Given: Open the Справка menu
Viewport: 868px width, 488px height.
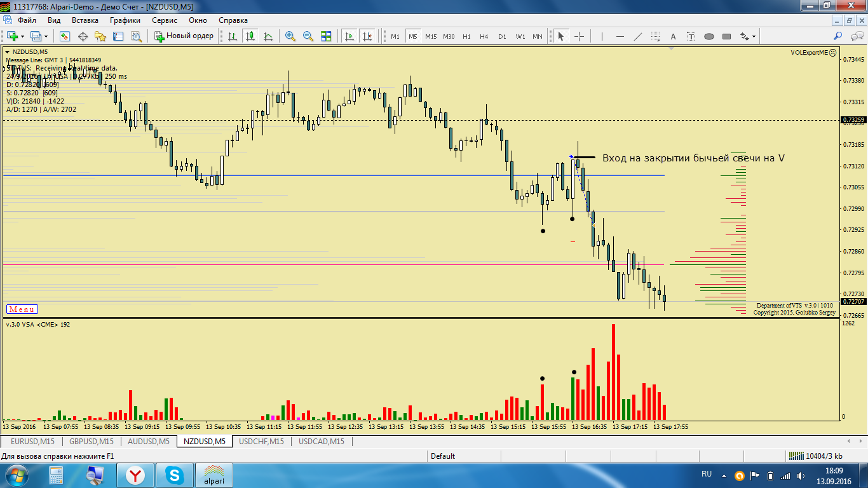Looking at the screenshot, I should point(233,20).
